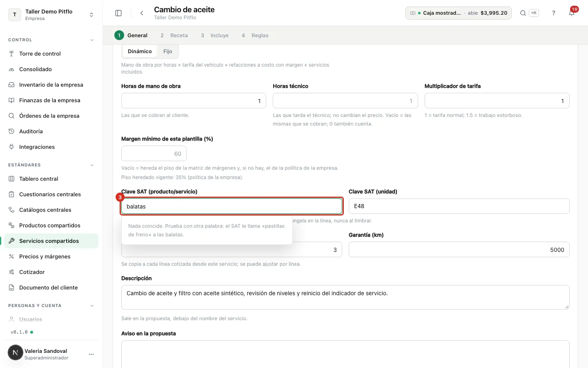The width and height of the screenshot is (588, 368).
Task: Go to step 2 Receta tab
Action: click(x=174, y=36)
